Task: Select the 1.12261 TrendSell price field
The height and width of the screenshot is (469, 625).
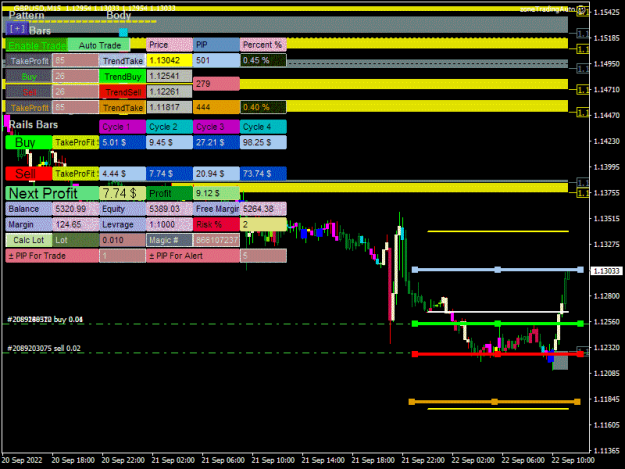Action: 169,92
